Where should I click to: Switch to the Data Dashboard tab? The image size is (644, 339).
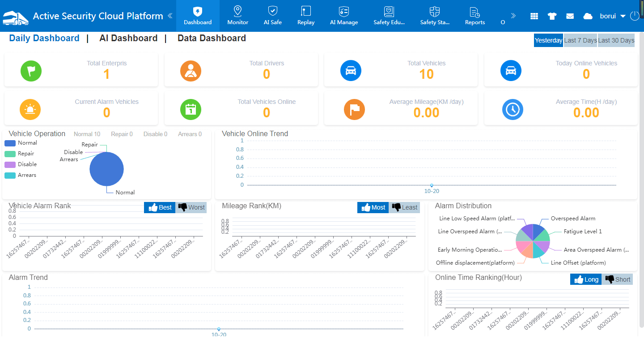click(x=212, y=38)
